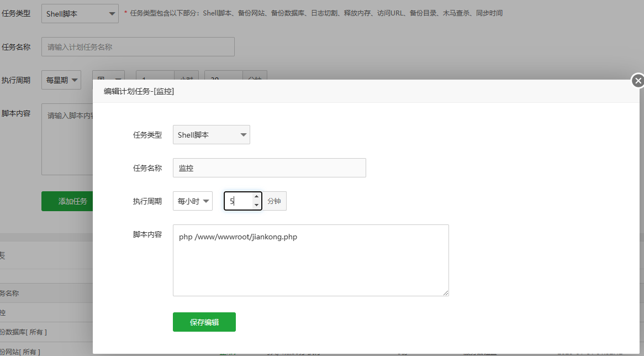
Task: Click the background 请输入计划任务名称 input
Action: pyautogui.click(x=138, y=47)
